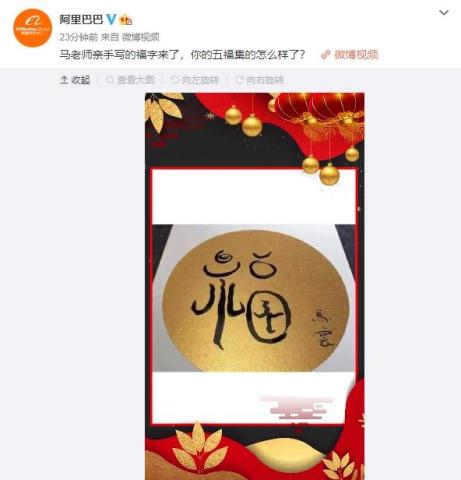Click the post text about 福字

(x=182, y=54)
